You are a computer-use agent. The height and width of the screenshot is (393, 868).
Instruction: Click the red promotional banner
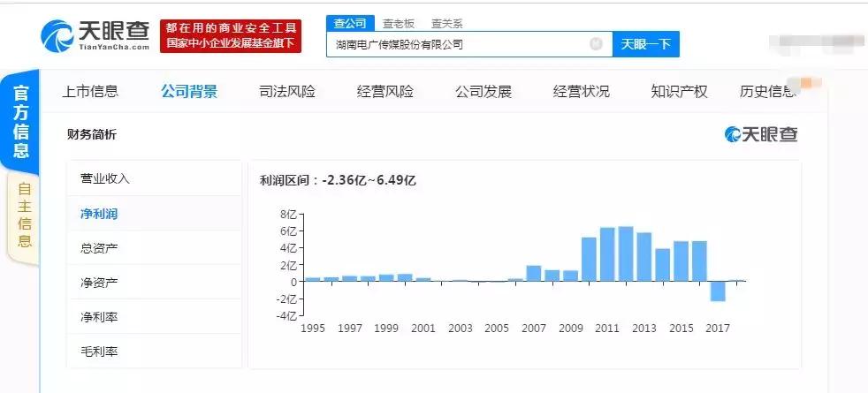click(x=231, y=36)
